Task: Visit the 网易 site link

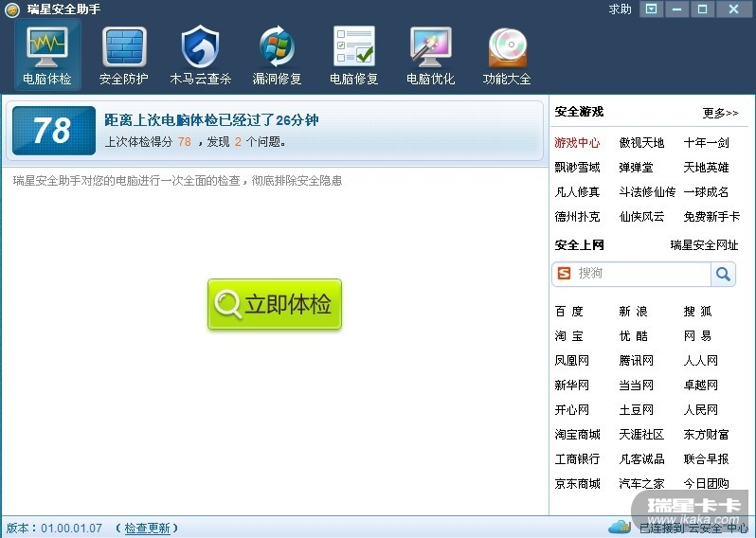Action: [697, 336]
